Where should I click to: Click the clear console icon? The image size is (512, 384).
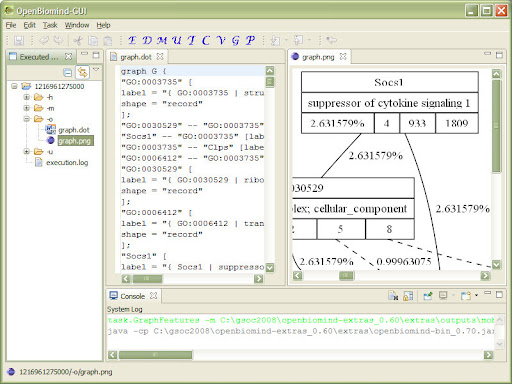tap(393, 295)
